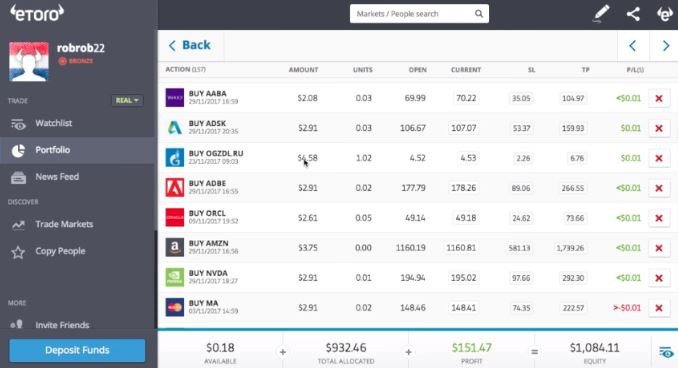Viewport: 678px width, 368px height.
Task: Close the BUY ORCL position
Action: click(x=659, y=218)
